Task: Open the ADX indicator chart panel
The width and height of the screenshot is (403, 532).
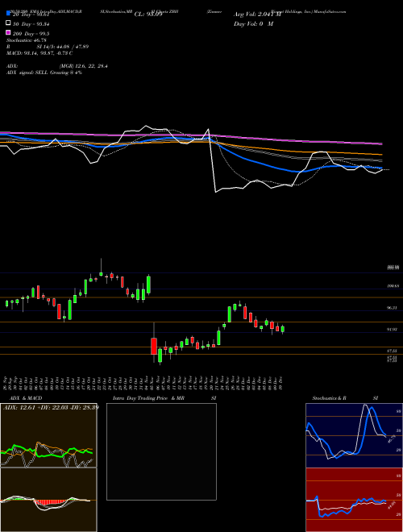Action: 48,435
